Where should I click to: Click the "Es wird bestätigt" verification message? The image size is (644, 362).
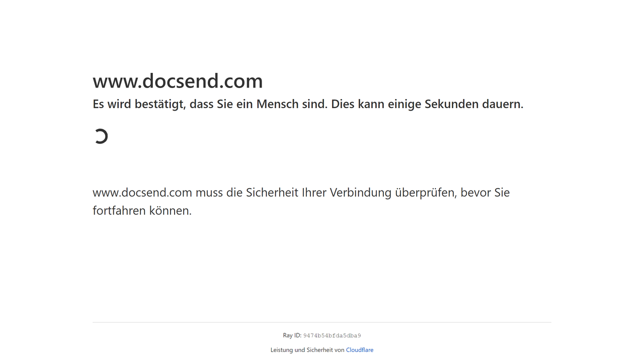tap(308, 104)
